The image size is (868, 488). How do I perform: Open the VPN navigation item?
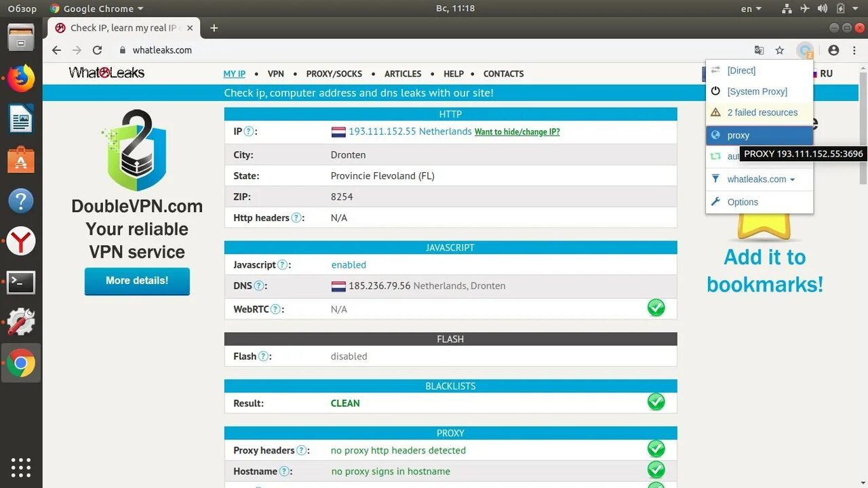(275, 74)
